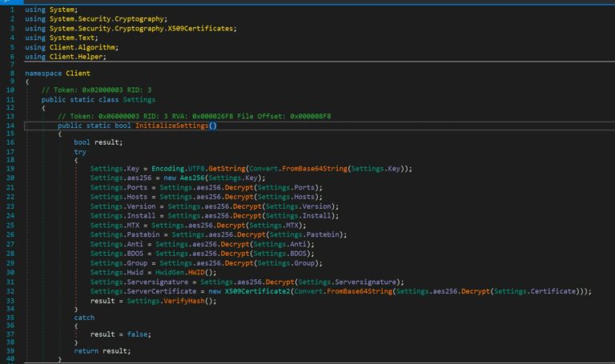Viewport: 615px width, 364px height.
Task: Click the Settings.MTX assignment line
Action: [x=198, y=226]
